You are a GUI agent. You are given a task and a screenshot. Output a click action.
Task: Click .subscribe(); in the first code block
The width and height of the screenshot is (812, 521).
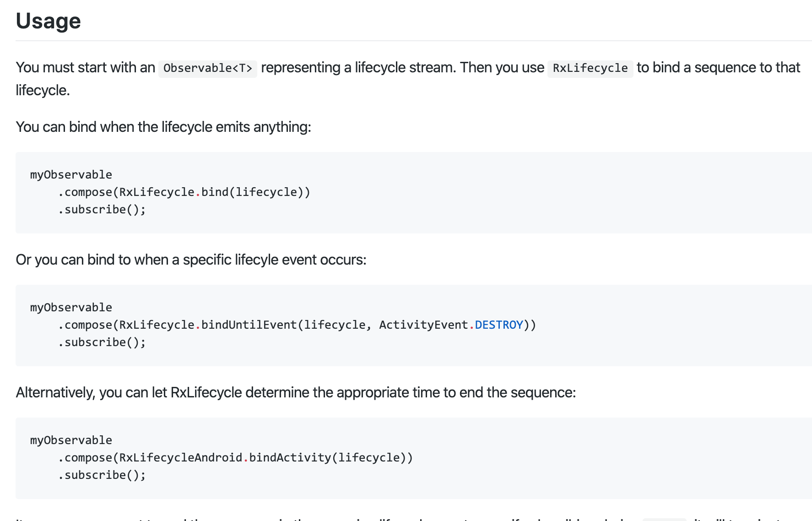click(x=102, y=210)
